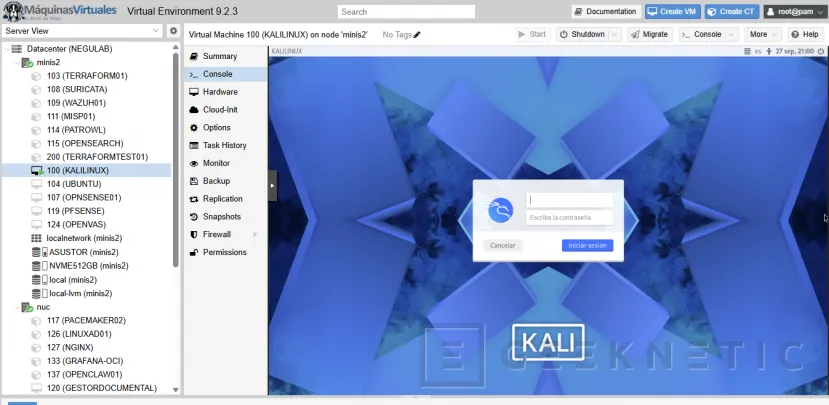Viewport: 829px width, 405px height.
Task: Open the Shutdown dropdown arrow
Action: 615,34
